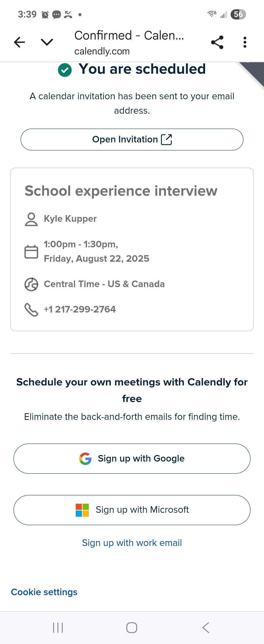Viewport: 264px width, 644px height.
Task: Open the three-dot overflow menu
Action: tap(245, 42)
